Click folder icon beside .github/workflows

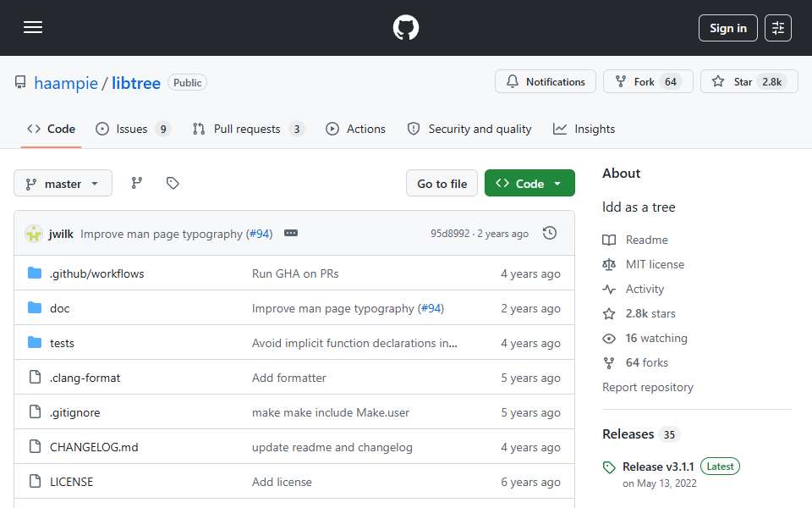[35, 273]
